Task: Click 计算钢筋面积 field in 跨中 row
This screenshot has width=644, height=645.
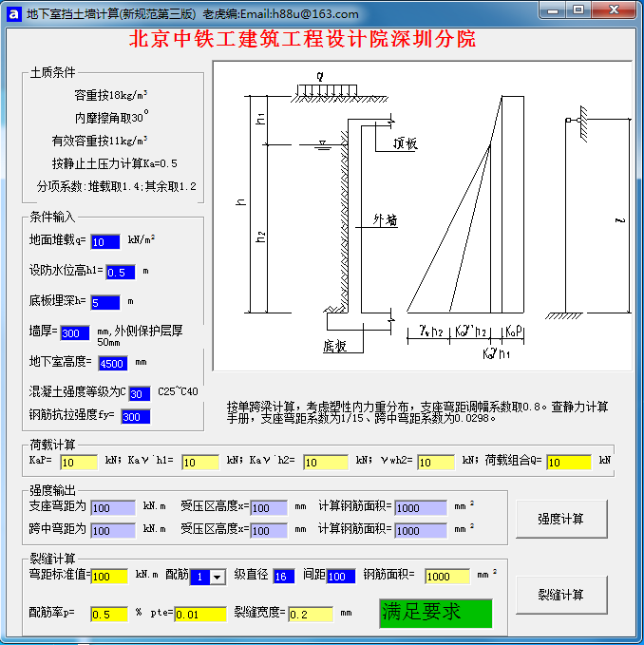Action: (x=421, y=531)
